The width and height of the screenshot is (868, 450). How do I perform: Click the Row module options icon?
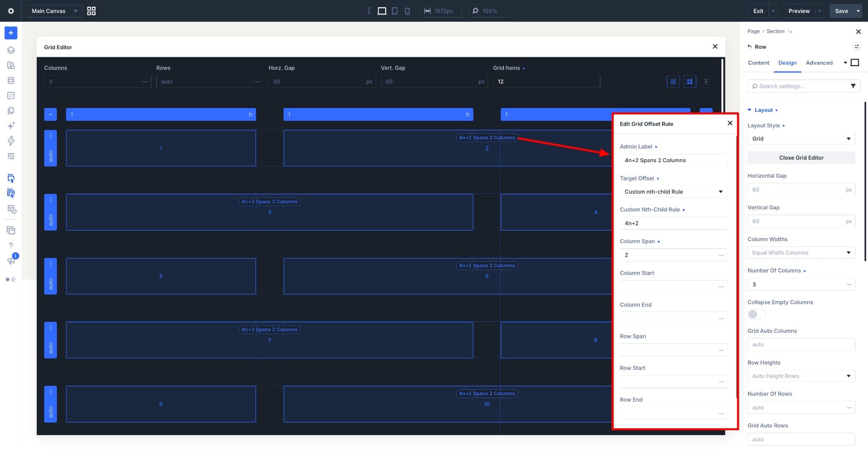click(x=856, y=47)
